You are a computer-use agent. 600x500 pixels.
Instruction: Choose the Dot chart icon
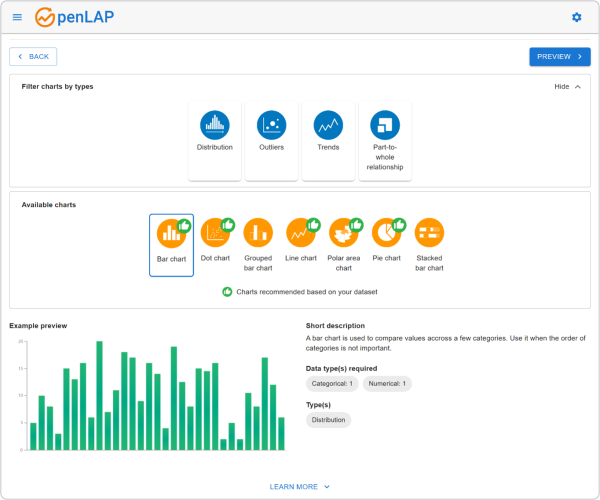click(x=215, y=234)
